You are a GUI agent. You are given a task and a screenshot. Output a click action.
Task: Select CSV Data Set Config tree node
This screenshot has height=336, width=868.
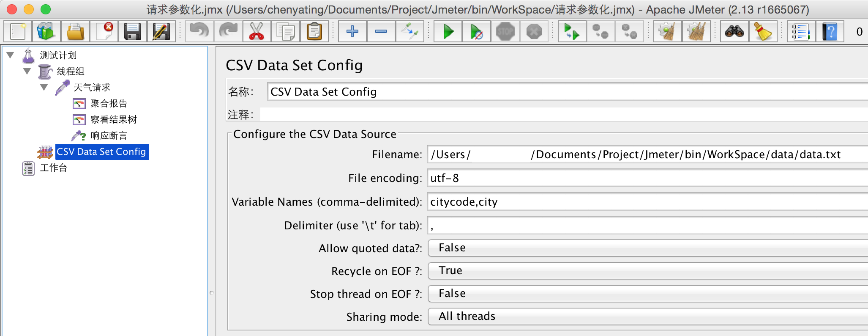click(101, 151)
